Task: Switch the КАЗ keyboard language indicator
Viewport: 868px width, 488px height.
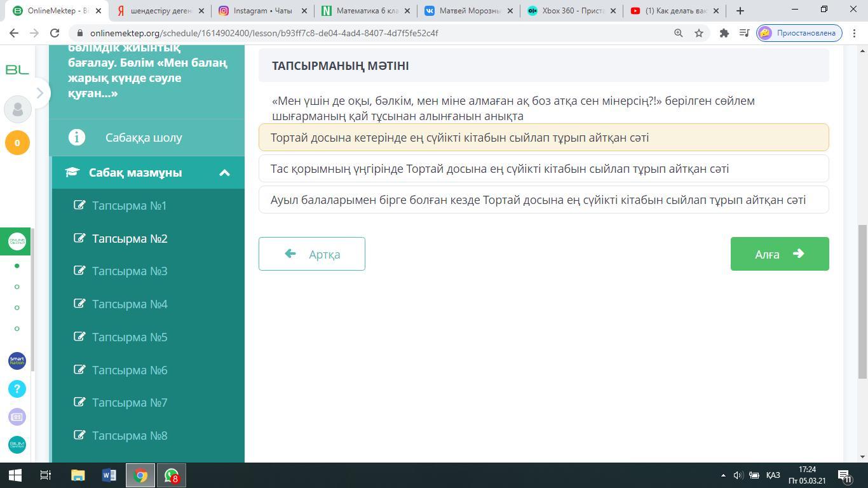Action: click(773, 475)
